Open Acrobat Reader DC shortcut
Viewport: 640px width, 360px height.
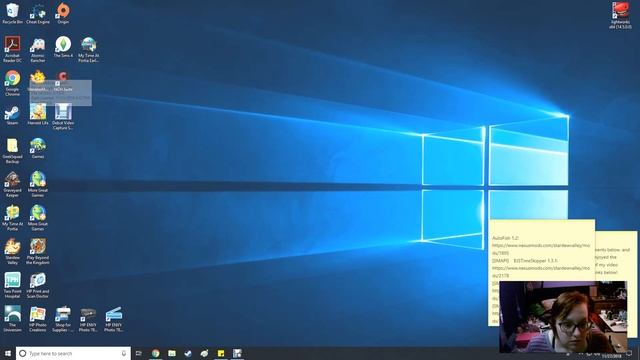pyautogui.click(x=12, y=49)
